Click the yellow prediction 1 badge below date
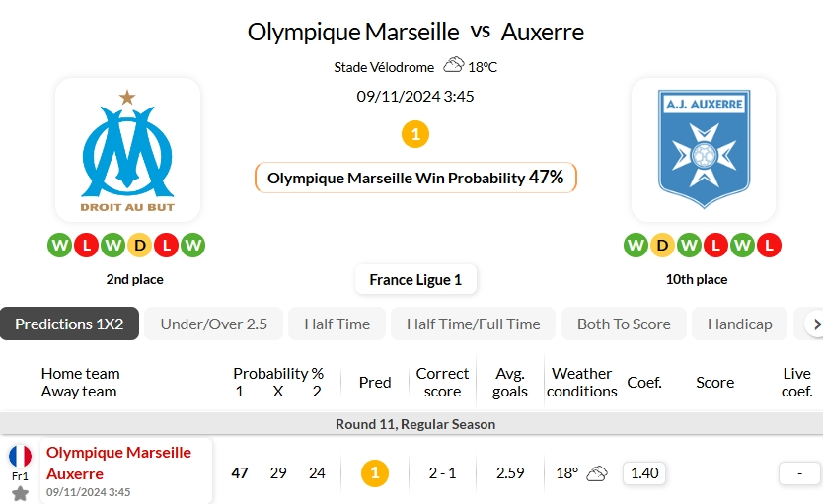The image size is (823, 504). tap(415, 134)
